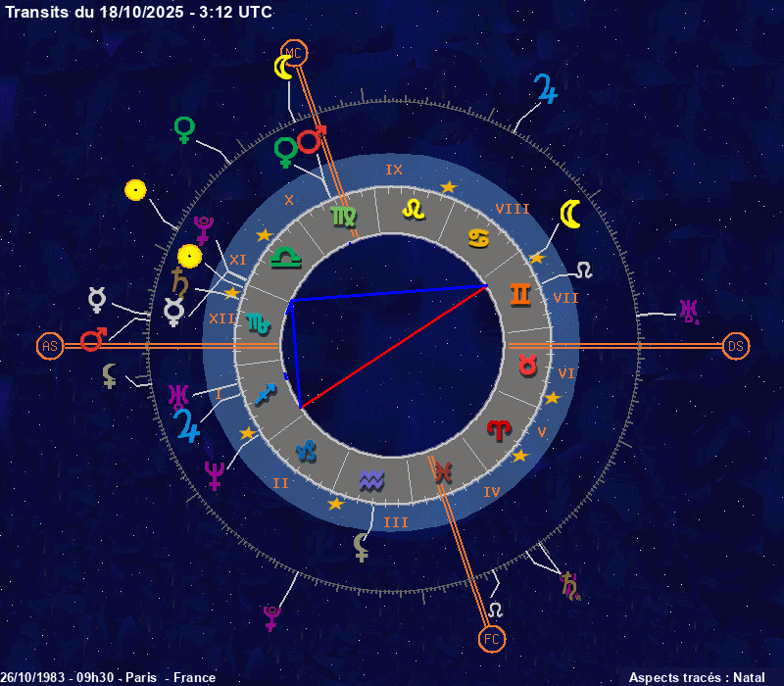
Task: Select the DS descendant marker
Action: click(736, 346)
